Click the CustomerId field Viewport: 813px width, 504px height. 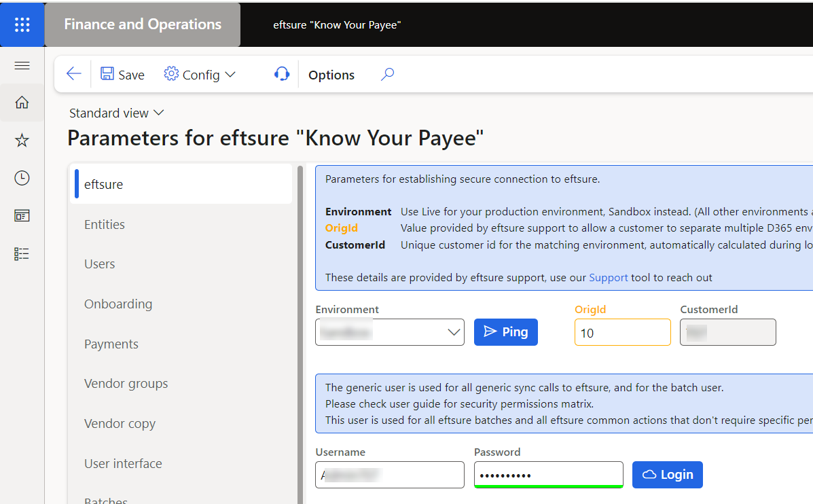(x=728, y=332)
